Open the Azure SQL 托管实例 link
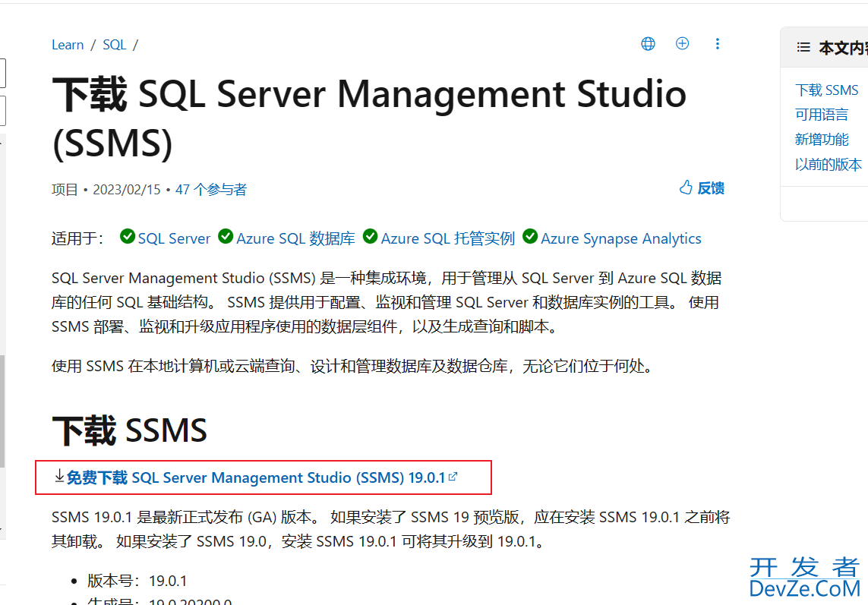This screenshot has height=605, width=868. click(x=448, y=238)
